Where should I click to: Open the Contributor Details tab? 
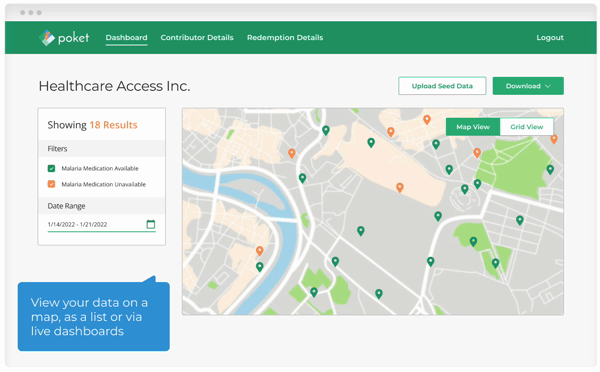pos(197,38)
